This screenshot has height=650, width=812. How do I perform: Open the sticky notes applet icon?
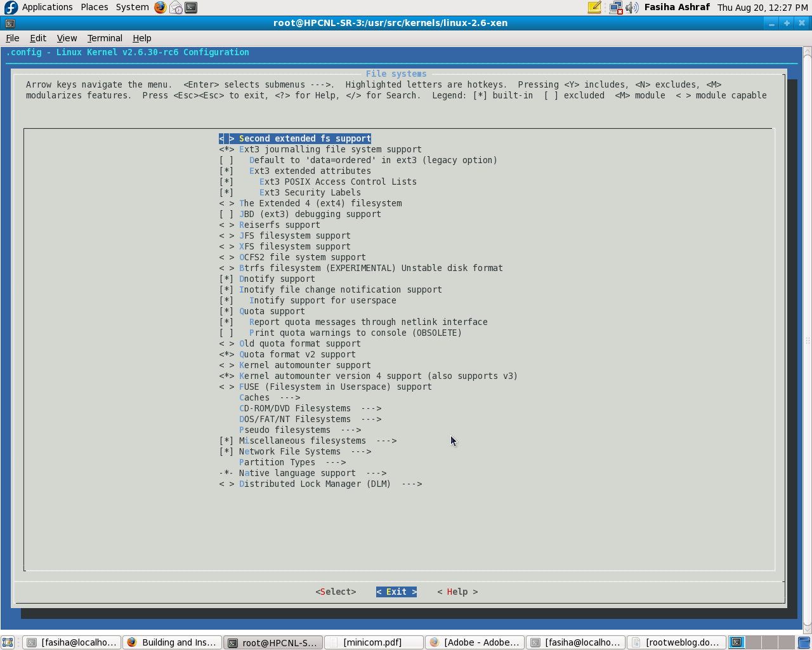tap(594, 8)
